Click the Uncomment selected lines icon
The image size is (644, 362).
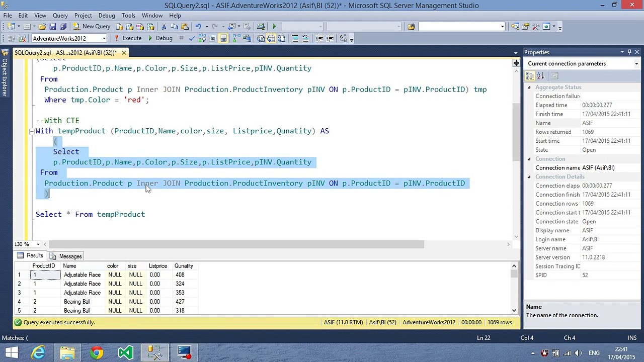click(x=305, y=38)
